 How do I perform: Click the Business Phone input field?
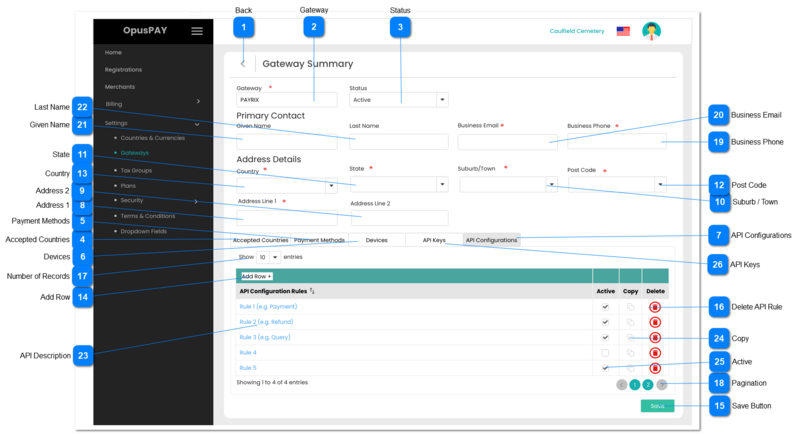(x=617, y=142)
